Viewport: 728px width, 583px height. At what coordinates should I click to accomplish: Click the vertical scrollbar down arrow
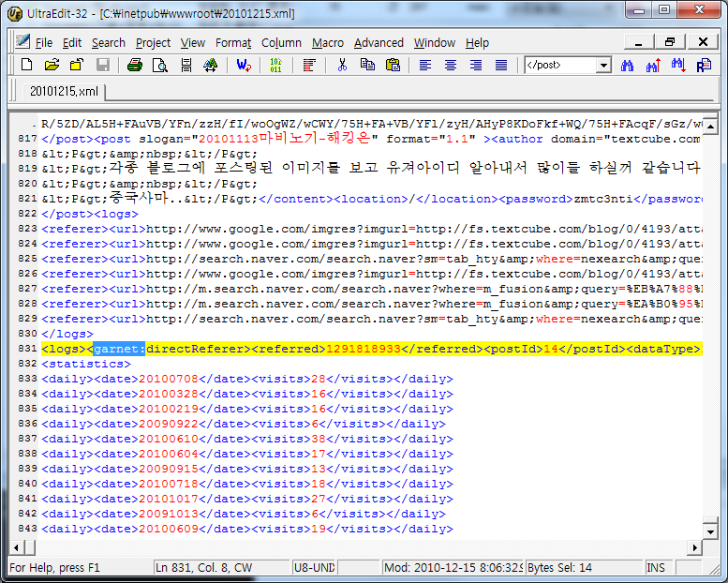711,530
